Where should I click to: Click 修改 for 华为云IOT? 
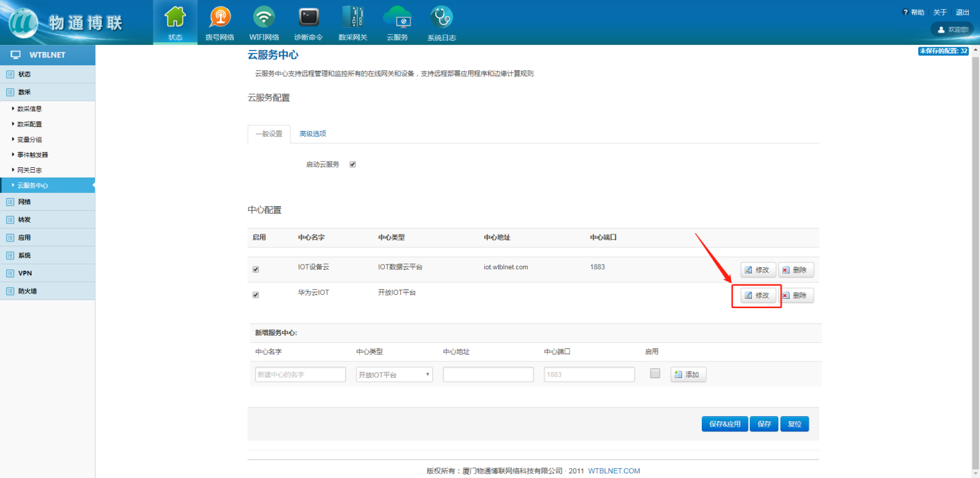coord(757,296)
